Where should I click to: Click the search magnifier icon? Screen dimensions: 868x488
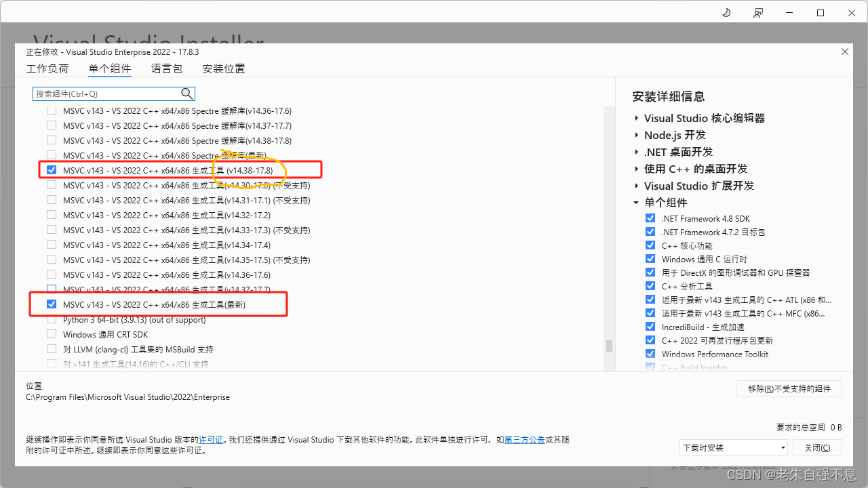(x=187, y=94)
